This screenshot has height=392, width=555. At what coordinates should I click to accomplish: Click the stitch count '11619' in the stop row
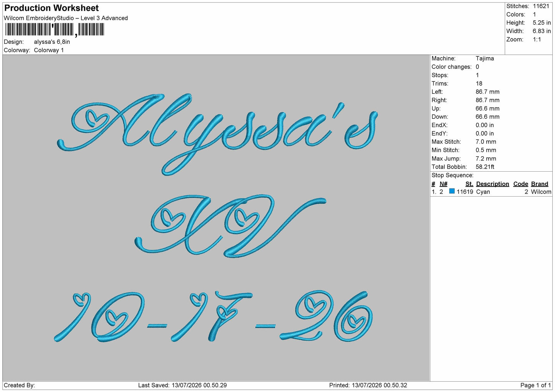(x=465, y=192)
